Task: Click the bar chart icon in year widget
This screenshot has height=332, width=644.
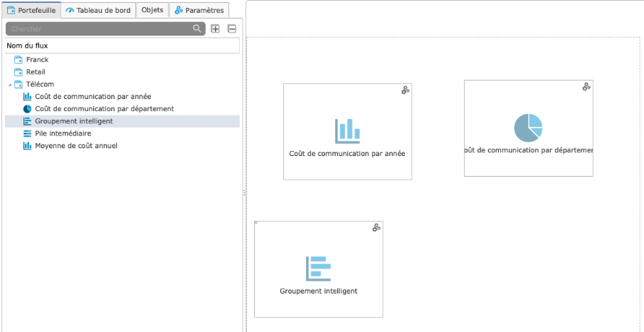Action: tap(347, 131)
